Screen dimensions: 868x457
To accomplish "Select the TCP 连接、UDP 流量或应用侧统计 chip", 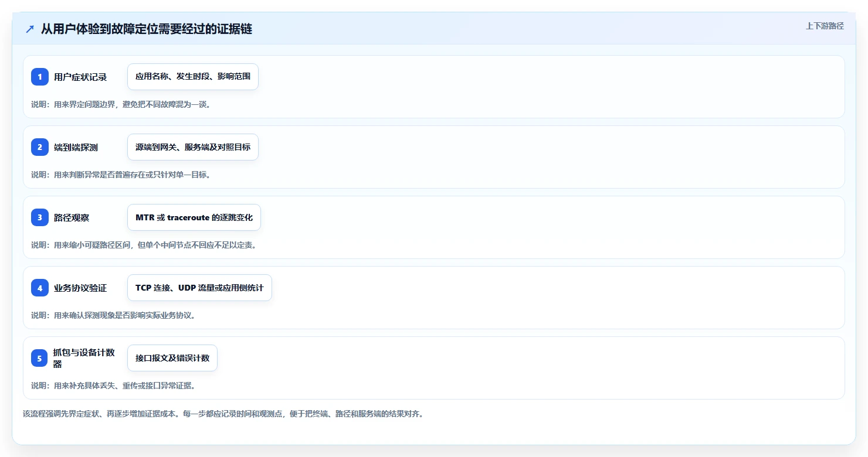I will click(199, 288).
